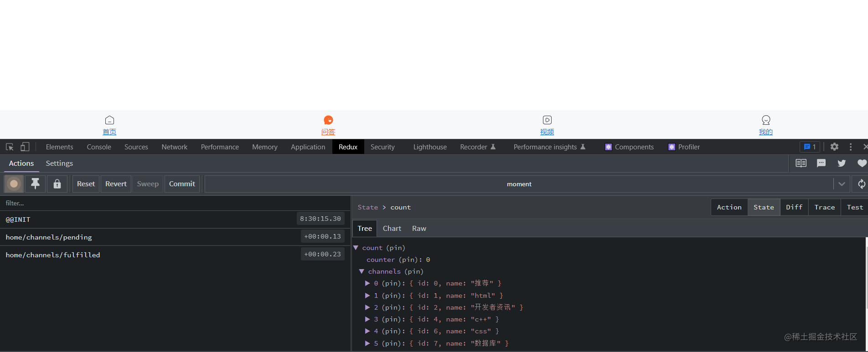Toggle the Redux recording button
Viewport: 868px width, 352px height.
(x=14, y=184)
